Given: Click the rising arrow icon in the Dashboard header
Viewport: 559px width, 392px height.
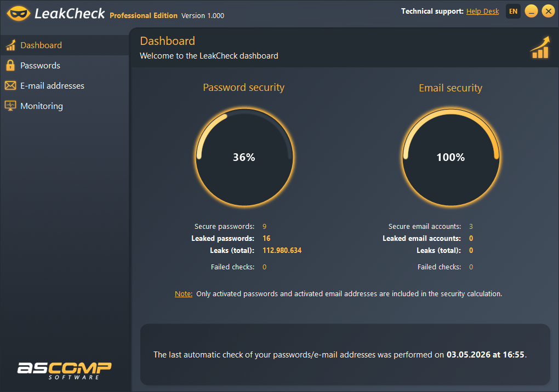Looking at the screenshot, I should point(539,48).
